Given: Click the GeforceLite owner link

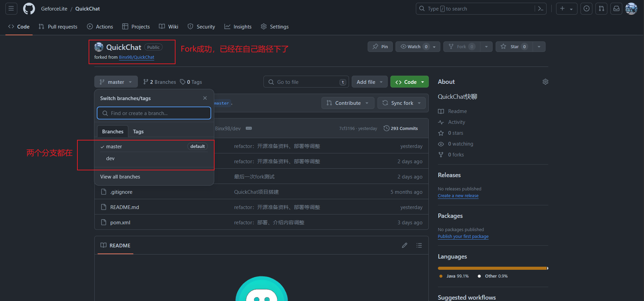Looking at the screenshot, I should click(54, 8).
